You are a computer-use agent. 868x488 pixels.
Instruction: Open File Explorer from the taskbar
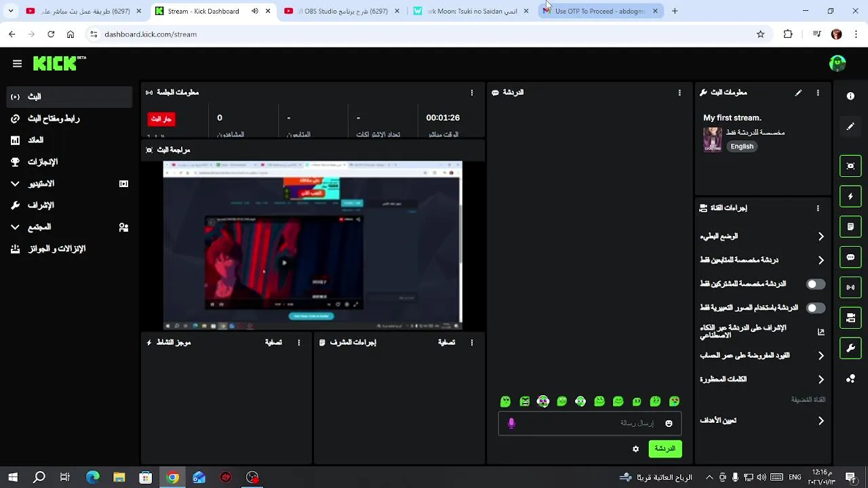pos(119,477)
